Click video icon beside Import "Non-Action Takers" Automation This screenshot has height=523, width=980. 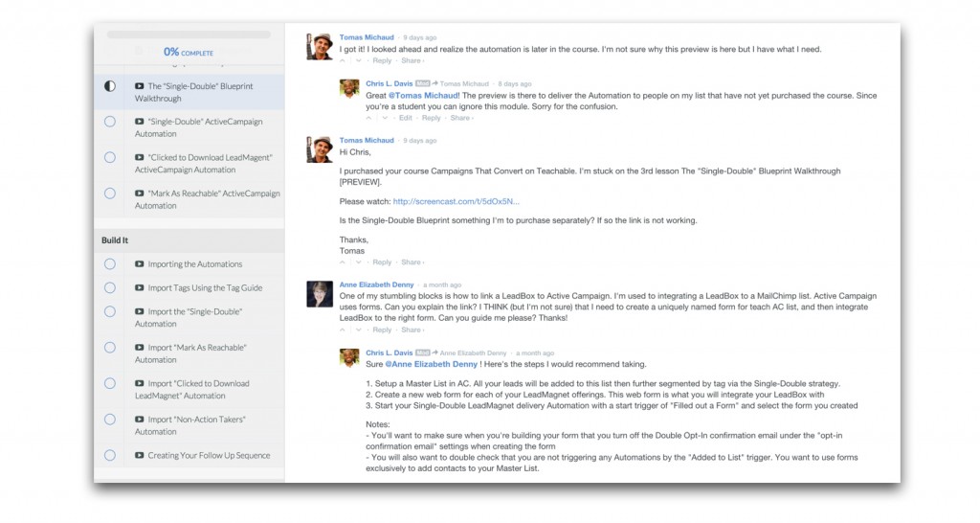pyautogui.click(x=140, y=420)
